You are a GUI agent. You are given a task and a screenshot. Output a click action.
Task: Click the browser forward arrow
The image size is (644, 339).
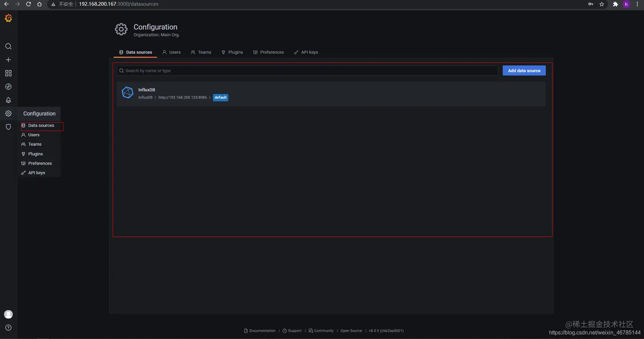point(17,4)
